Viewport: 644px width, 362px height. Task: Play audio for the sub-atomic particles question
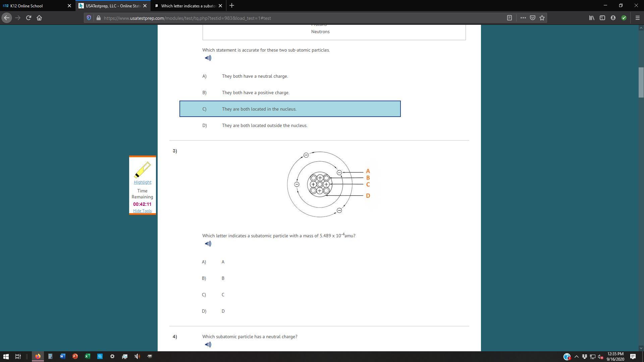208,58
